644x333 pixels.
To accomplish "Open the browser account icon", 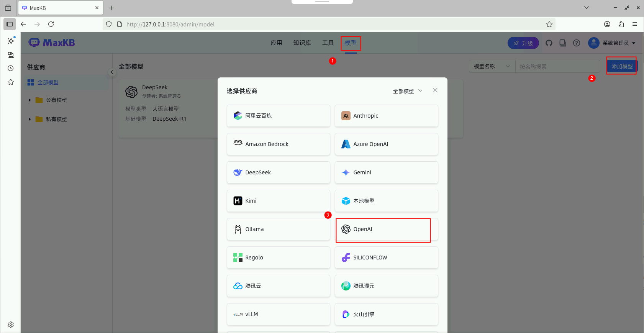I will pos(607,24).
